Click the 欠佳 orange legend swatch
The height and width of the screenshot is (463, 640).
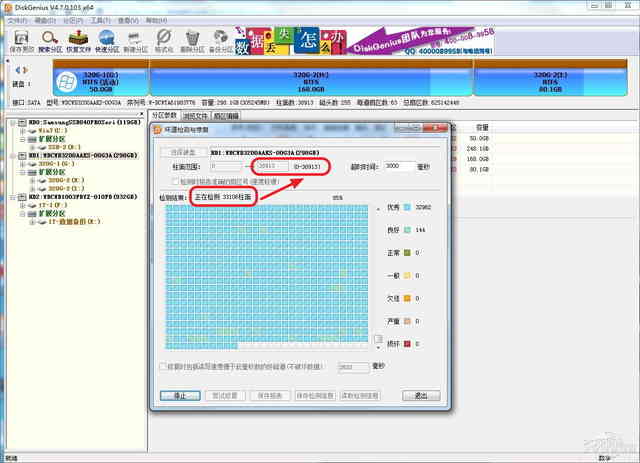[x=407, y=298]
